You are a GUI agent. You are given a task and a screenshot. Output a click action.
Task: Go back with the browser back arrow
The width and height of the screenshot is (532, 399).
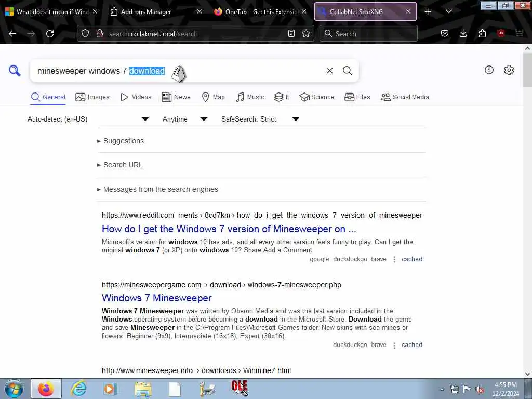click(12, 34)
